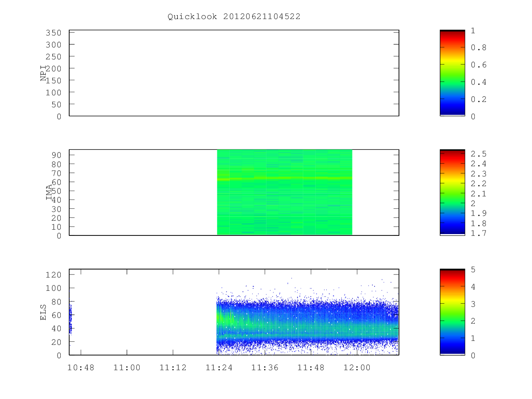Click the ELS color scale bar
Viewport: 532px width, 399px height.
pyautogui.click(x=452, y=312)
